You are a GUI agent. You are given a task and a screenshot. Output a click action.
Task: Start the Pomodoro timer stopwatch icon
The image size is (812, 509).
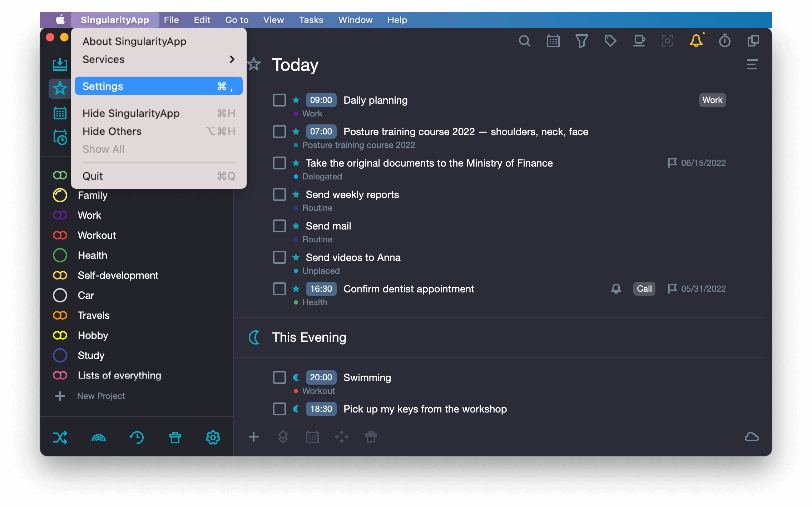pos(724,41)
